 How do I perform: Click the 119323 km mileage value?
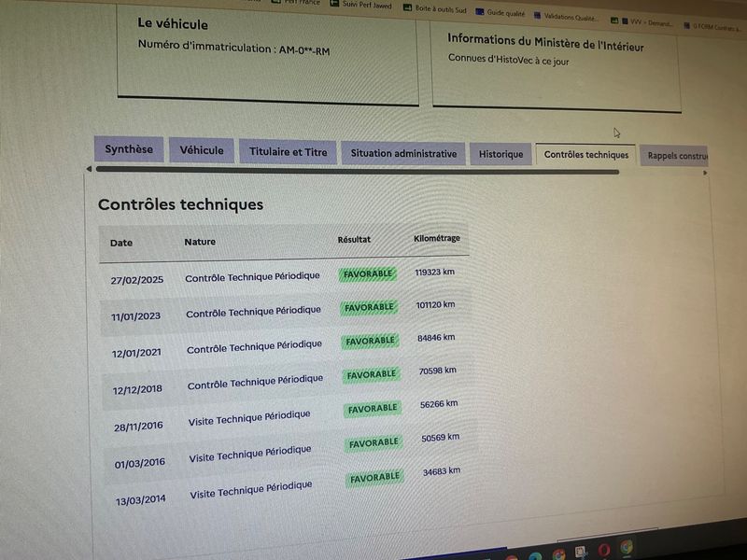[x=434, y=272]
